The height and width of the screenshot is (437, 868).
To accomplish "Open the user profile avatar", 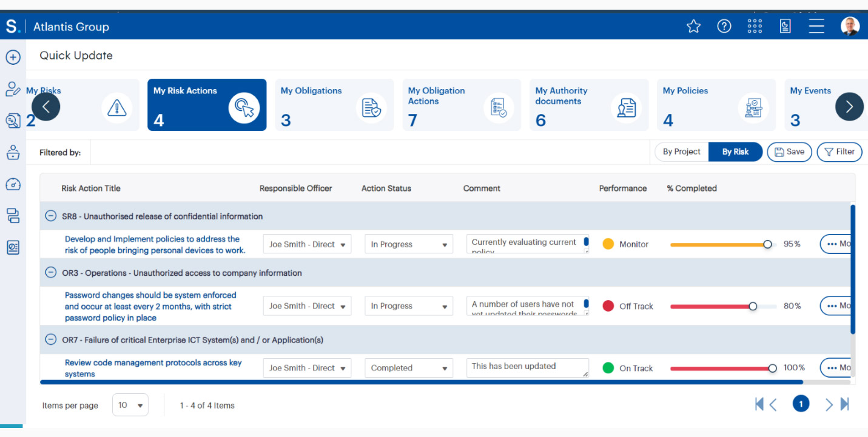I will point(850,26).
